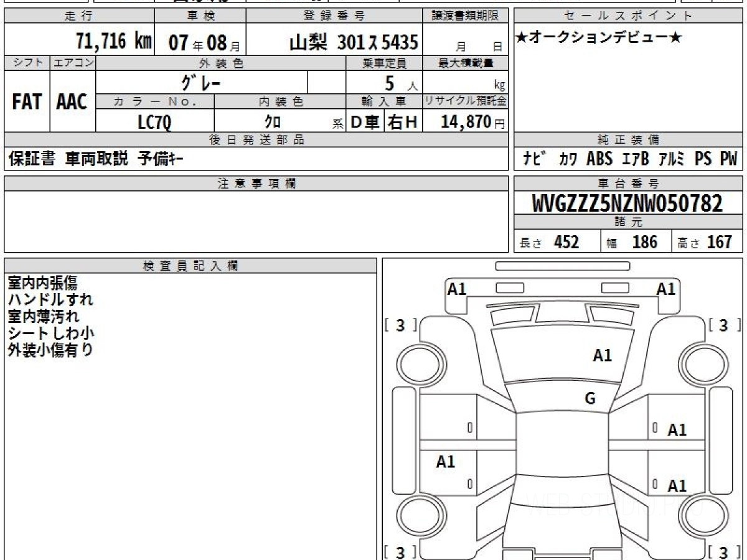Click the 後日発送部品 header
Image resolution: width=747 pixels, height=560 pixels.
[x=256, y=140]
